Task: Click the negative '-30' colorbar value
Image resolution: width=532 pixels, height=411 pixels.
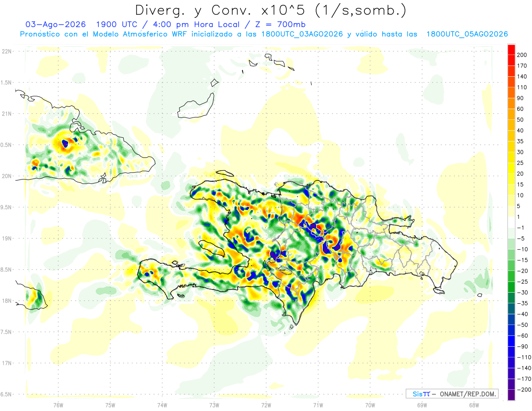Action: click(x=523, y=292)
